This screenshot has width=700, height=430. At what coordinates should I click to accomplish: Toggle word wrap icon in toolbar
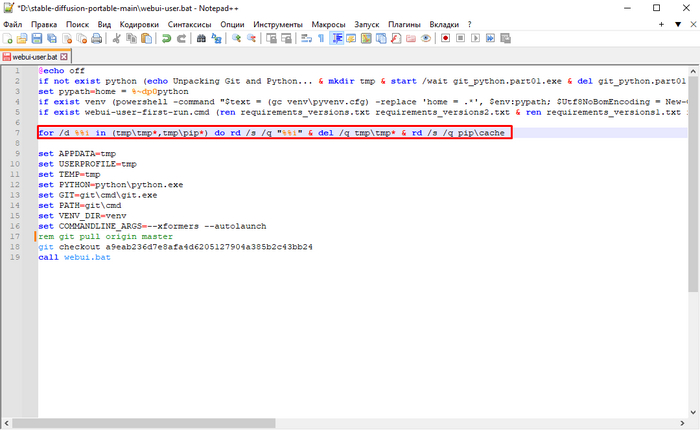(x=305, y=38)
